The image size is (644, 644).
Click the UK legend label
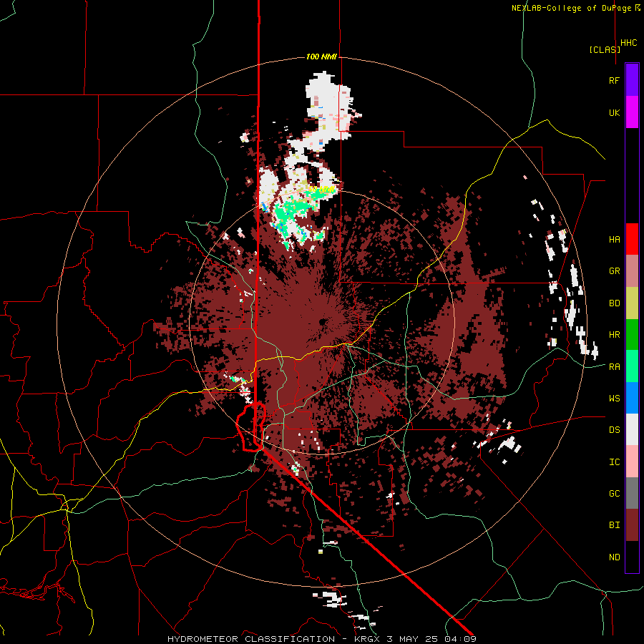click(x=614, y=112)
